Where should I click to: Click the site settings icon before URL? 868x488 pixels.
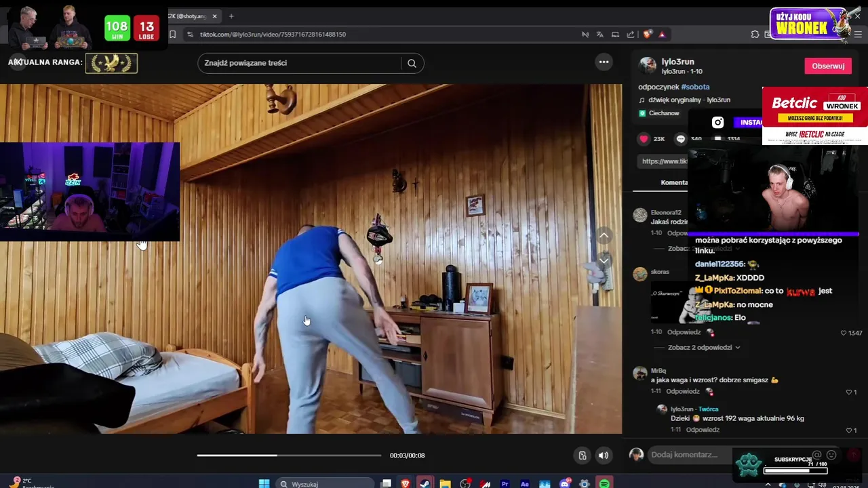(x=189, y=35)
